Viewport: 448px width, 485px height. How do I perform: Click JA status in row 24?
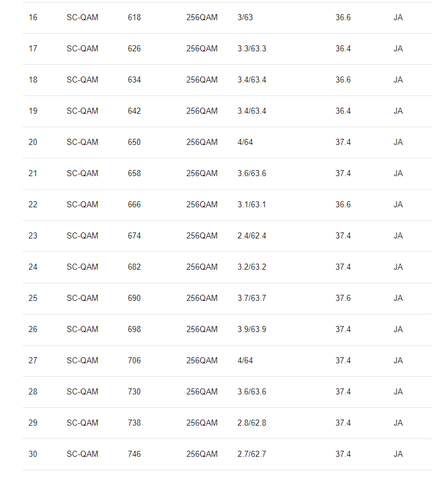(x=398, y=267)
